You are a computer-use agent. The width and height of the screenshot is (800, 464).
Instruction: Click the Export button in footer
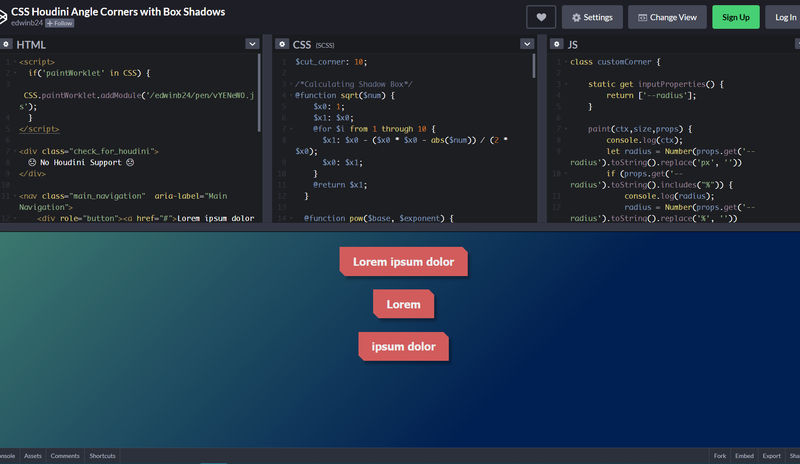pos(771,456)
